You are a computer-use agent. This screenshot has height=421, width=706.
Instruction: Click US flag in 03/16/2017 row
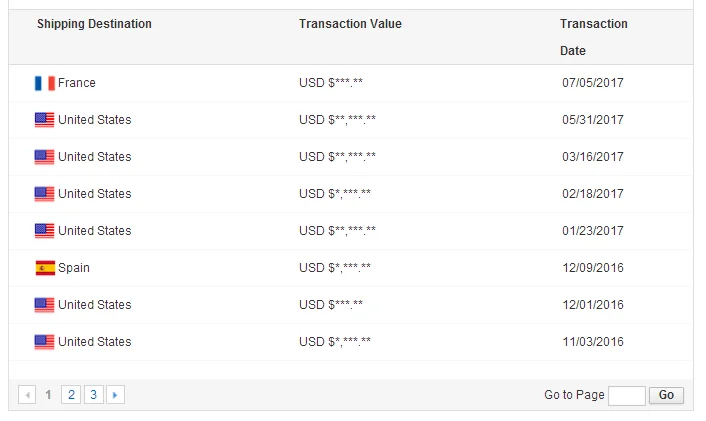click(44, 157)
